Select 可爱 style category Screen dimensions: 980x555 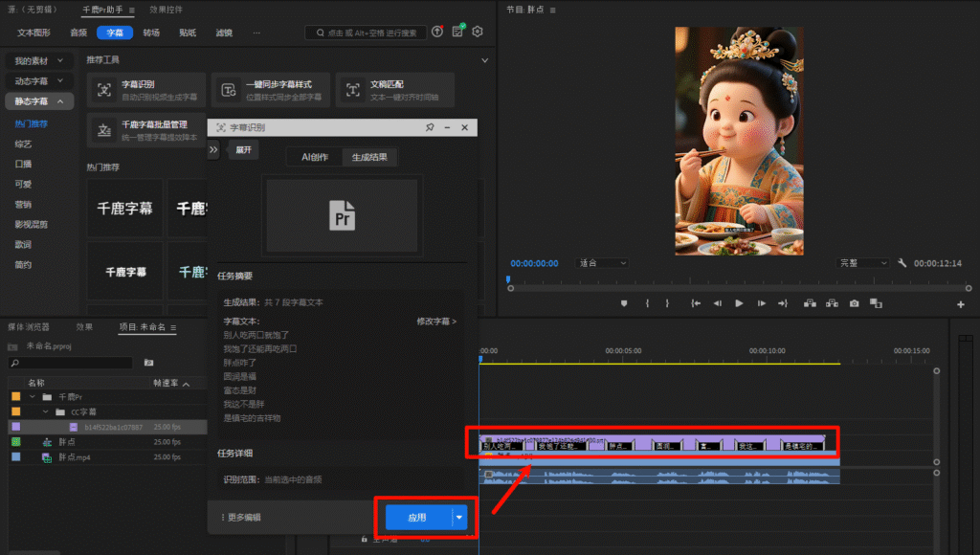23,184
